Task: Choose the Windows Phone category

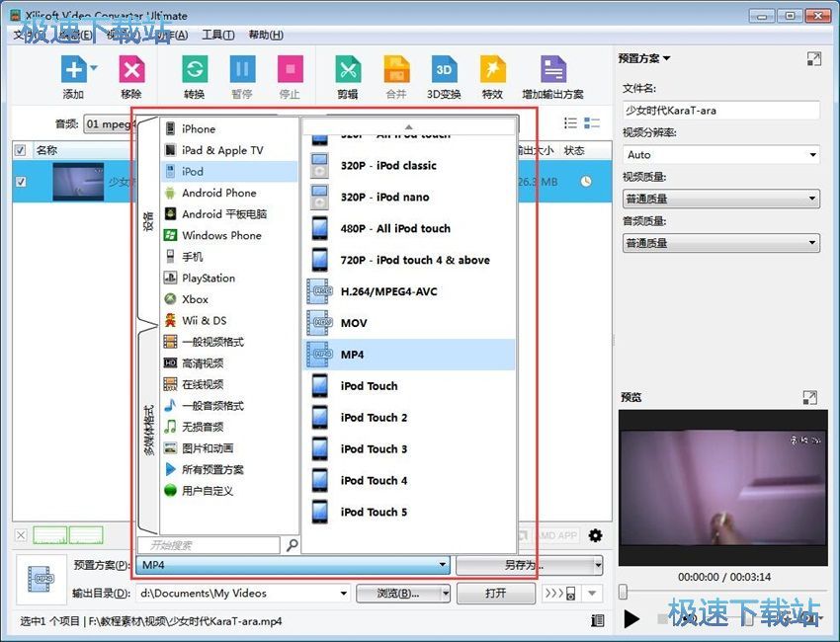Action: point(228,236)
